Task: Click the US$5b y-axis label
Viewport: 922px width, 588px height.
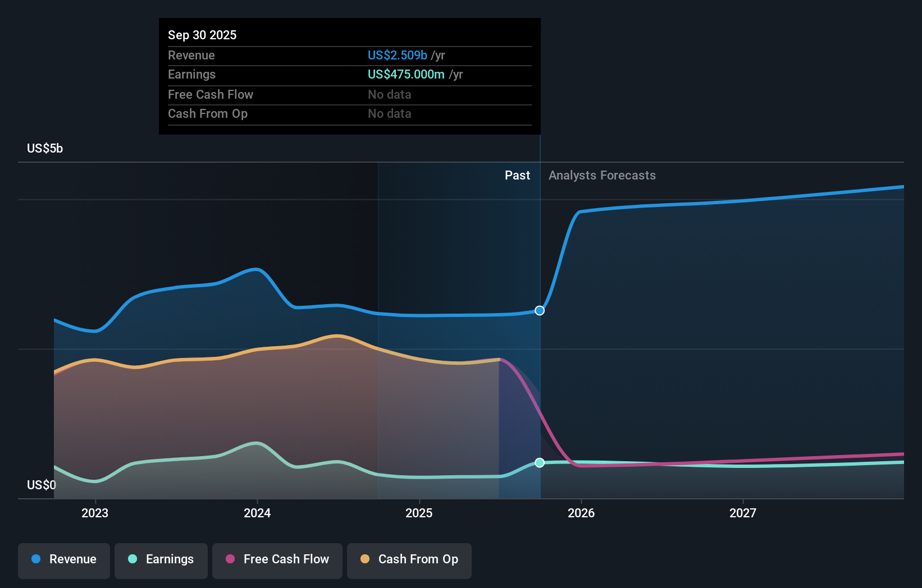Action: (x=45, y=149)
